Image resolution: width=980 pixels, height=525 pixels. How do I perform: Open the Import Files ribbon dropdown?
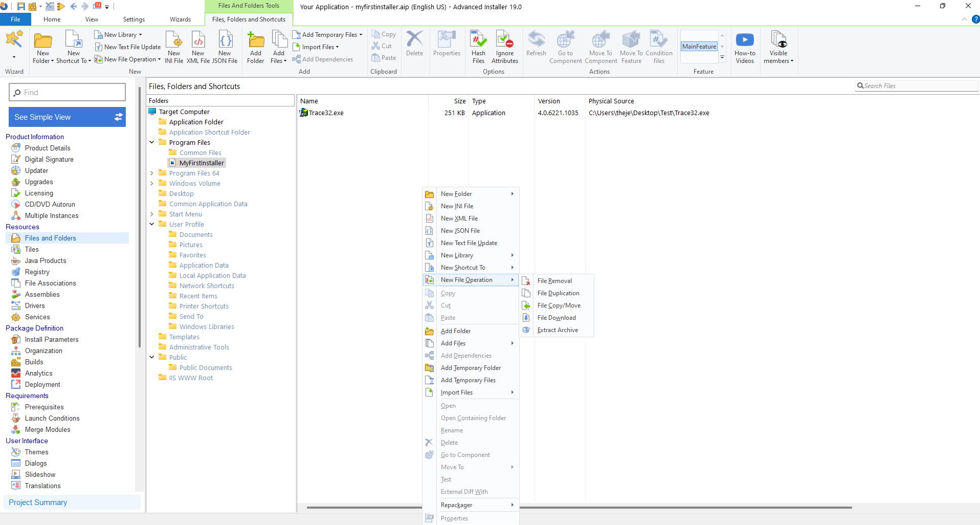[x=316, y=47]
